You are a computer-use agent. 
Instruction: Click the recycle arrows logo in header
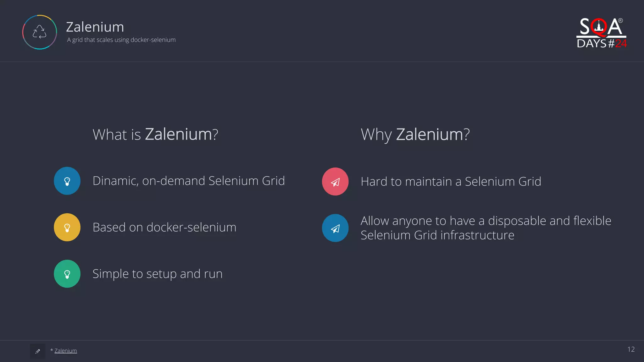coord(40,32)
